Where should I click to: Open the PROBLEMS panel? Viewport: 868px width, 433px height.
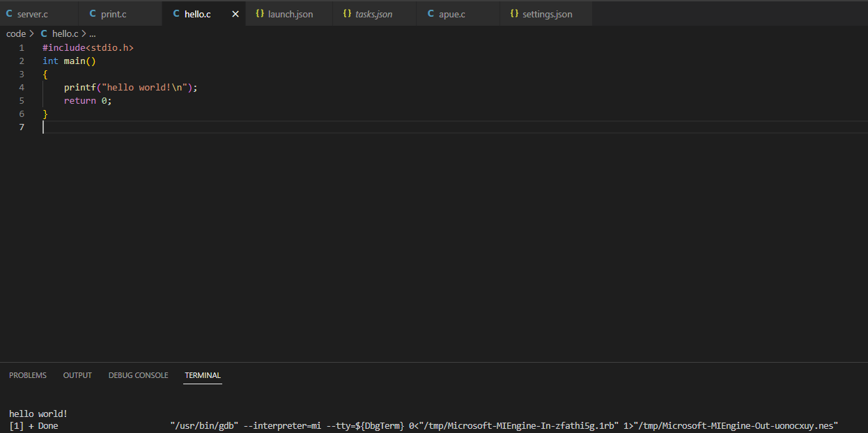[27, 375]
